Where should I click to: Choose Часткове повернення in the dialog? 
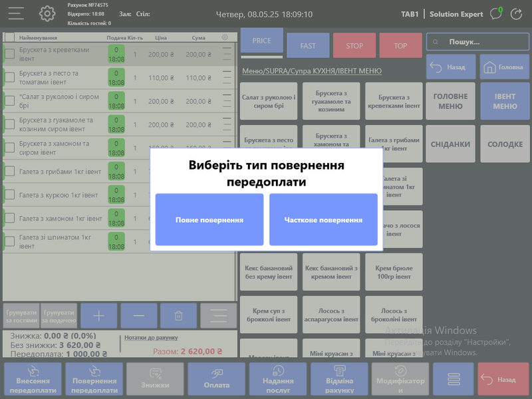pyautogui.click(x=323, y=220)
